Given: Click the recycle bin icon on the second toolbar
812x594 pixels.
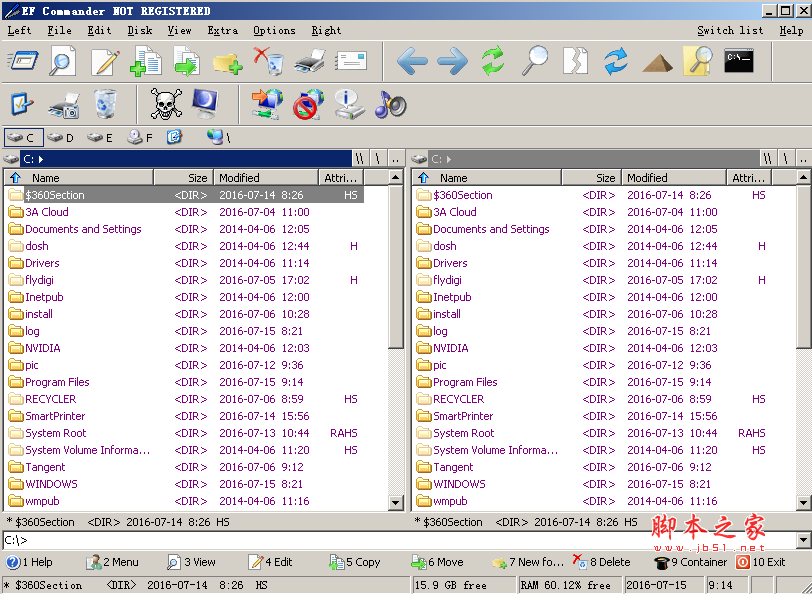Looking at the screenshot, I should tap(105, 104).
